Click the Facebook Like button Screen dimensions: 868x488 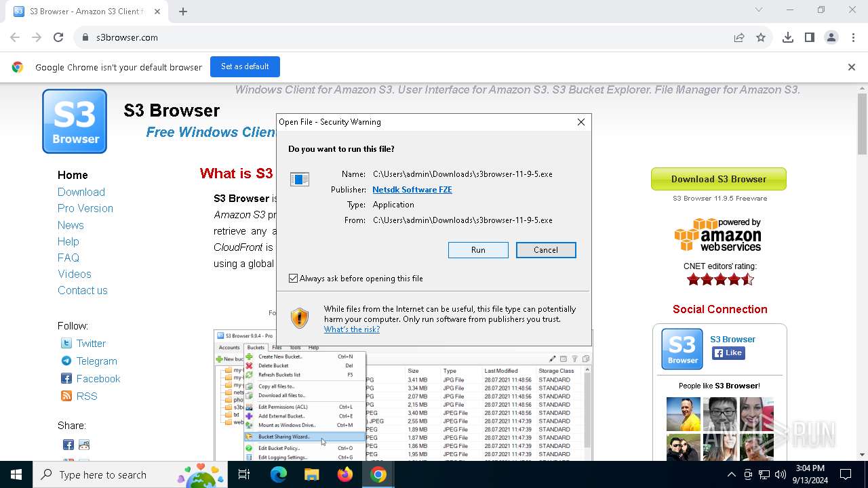(728, 353)
